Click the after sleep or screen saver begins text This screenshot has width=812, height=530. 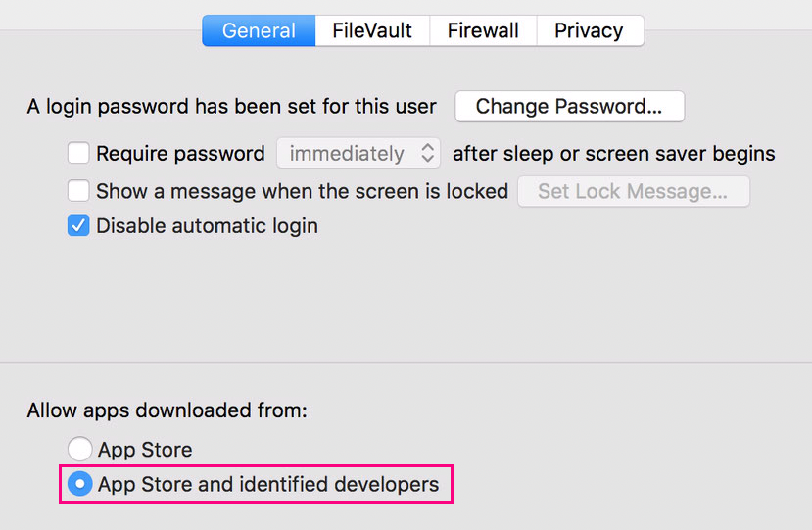[x=614, y=154]
